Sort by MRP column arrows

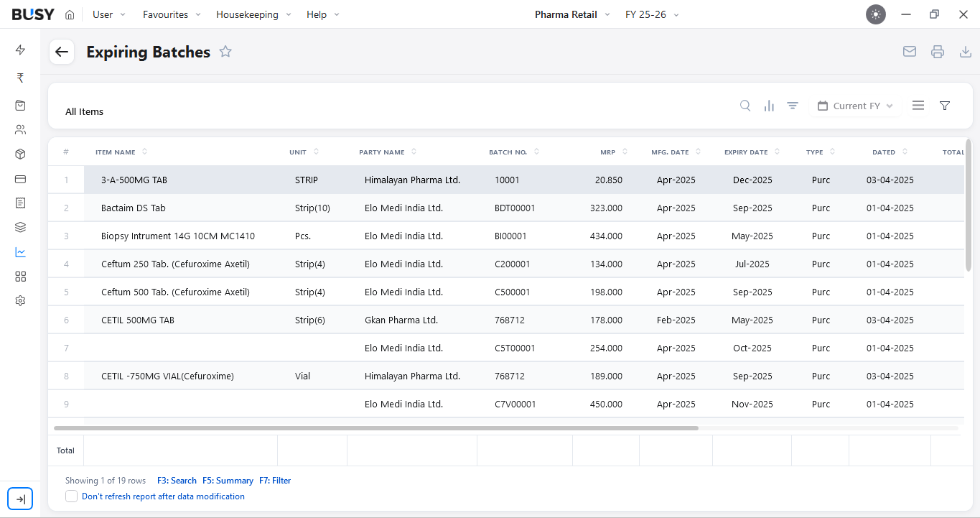click(625, 152)
